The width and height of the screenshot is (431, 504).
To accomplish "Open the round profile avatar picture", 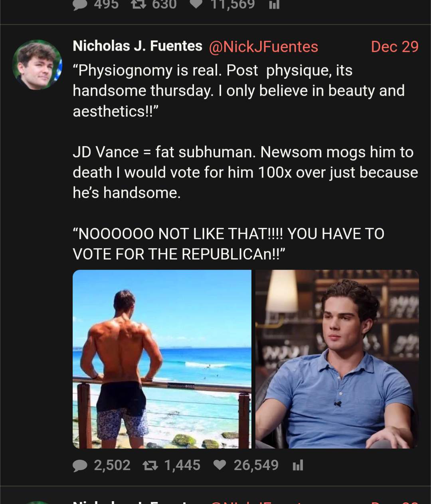I will click(37, 65).
